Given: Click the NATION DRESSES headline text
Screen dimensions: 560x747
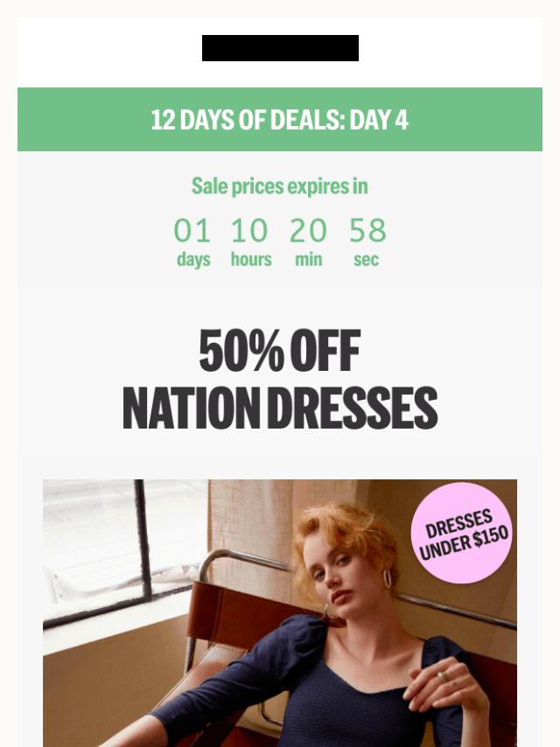Looking at the screenshot, I should pyautogui.click(x=280, y=408).
